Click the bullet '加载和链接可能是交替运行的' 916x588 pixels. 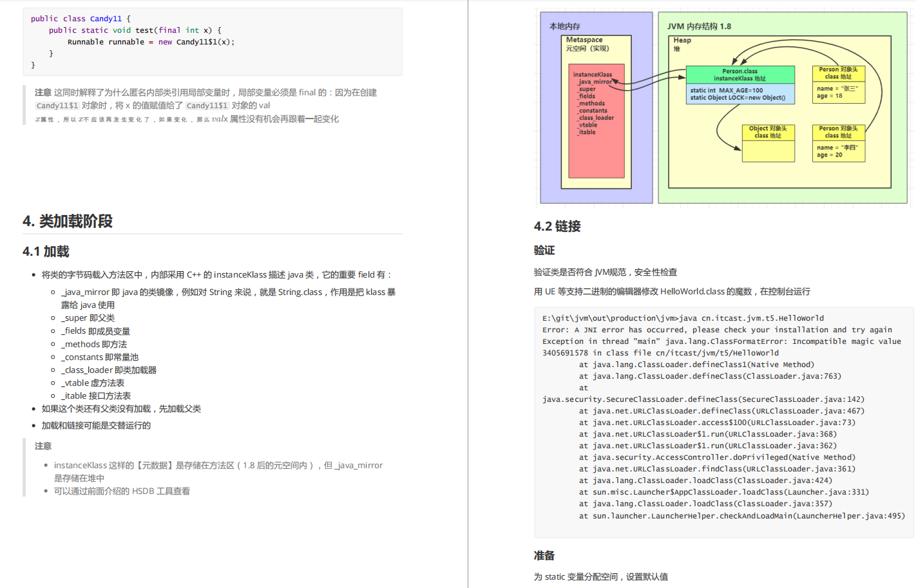pos(97,426)
